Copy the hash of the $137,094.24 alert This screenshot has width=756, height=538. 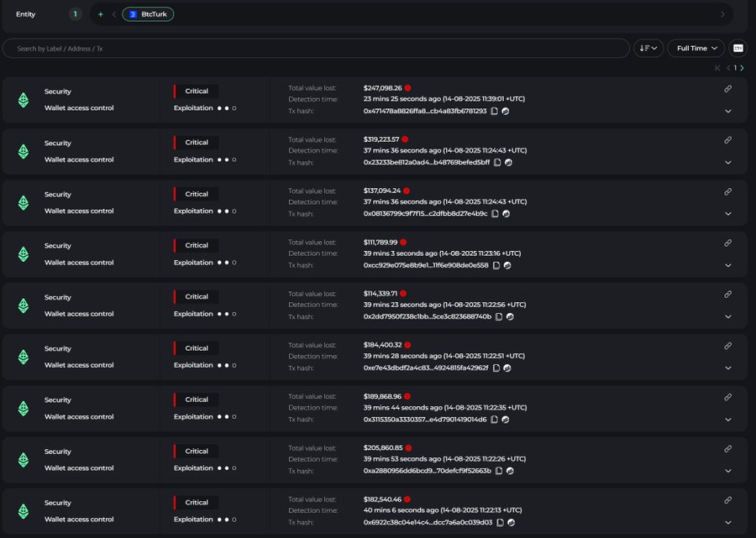494,213
